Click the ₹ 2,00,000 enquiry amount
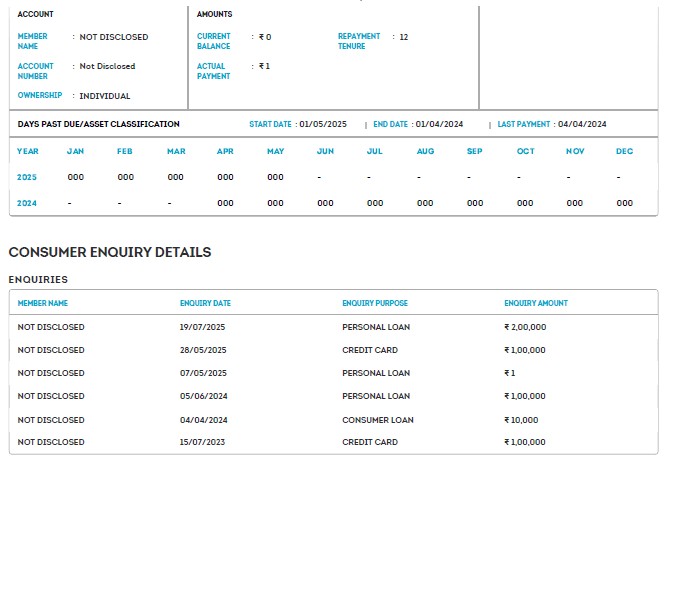 [525, 327]
